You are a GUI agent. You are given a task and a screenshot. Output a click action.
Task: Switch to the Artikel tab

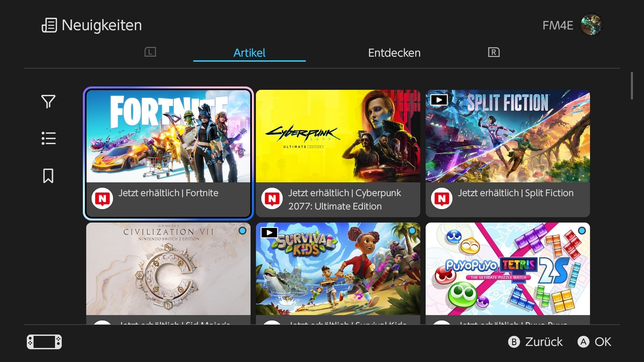click(249, 53)
